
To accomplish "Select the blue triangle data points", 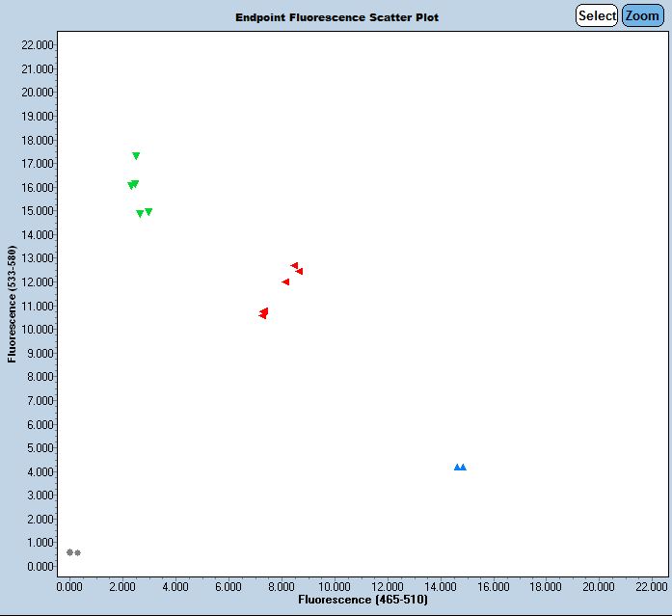I will 460,467.
